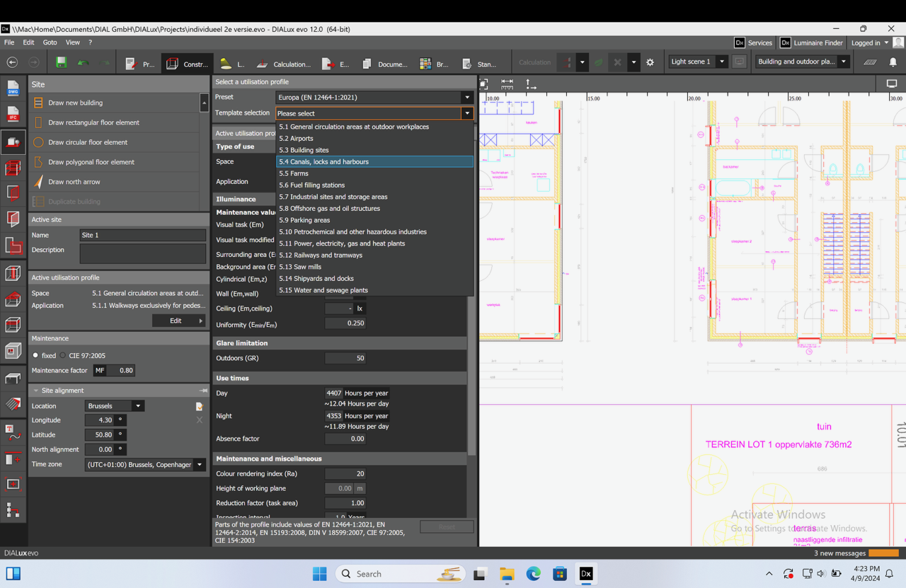The height and width of the screenshot is (588, 906).
Task: Collapse the Site alignment section
Action: 36,391
